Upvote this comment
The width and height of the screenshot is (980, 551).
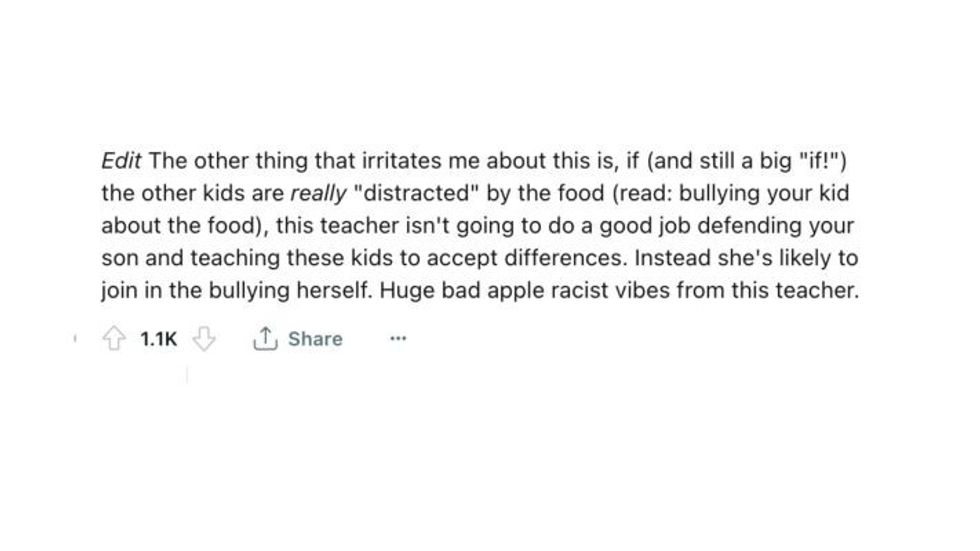(112, 339)
